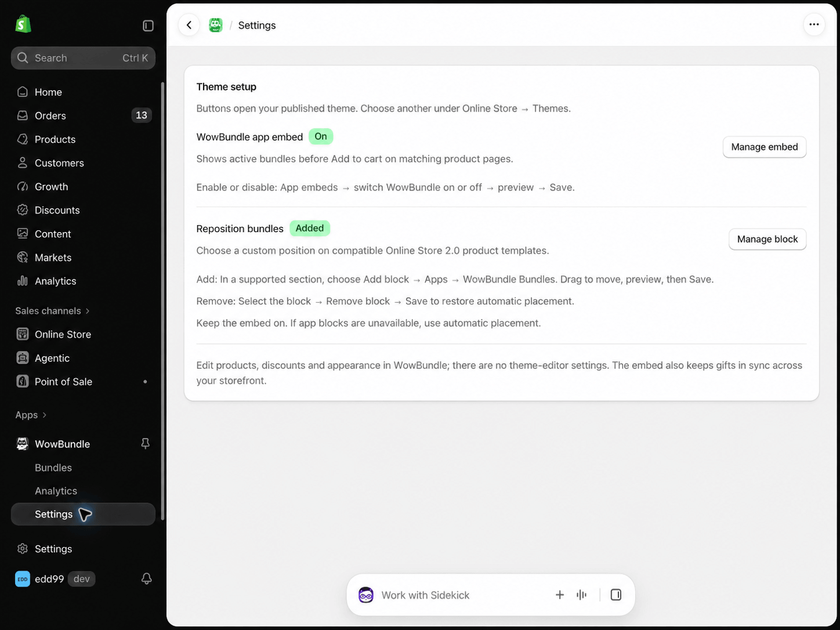Open Markets section
The image size is (840, 630).
click(83, 258)
